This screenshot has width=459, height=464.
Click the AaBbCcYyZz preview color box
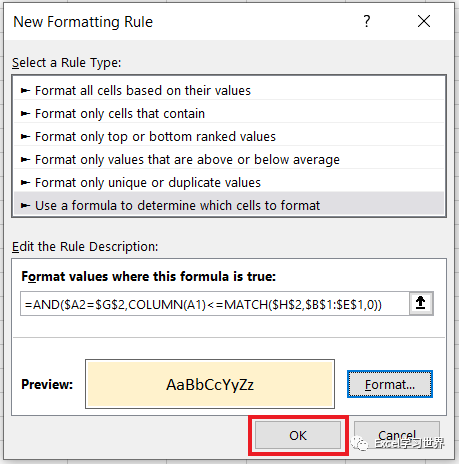[x=210, y=384]
